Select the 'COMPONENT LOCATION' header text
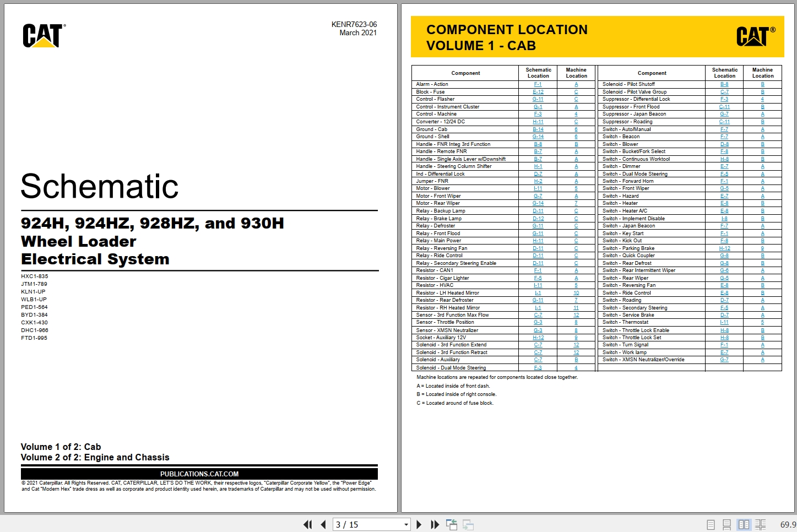This screenshot has height=532, width=797. coord(507,30)
